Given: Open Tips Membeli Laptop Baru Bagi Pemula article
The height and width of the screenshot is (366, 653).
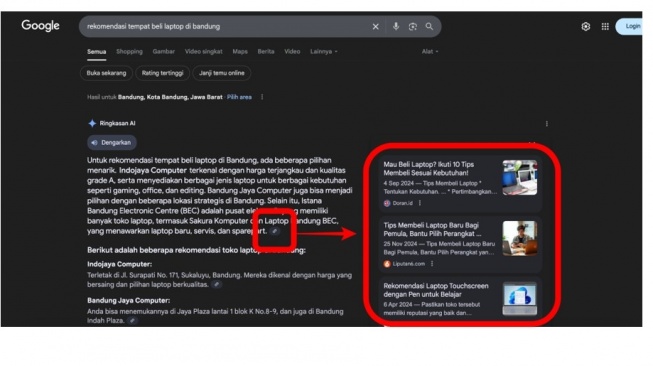Looking at the screenshot, I should 432,229.
